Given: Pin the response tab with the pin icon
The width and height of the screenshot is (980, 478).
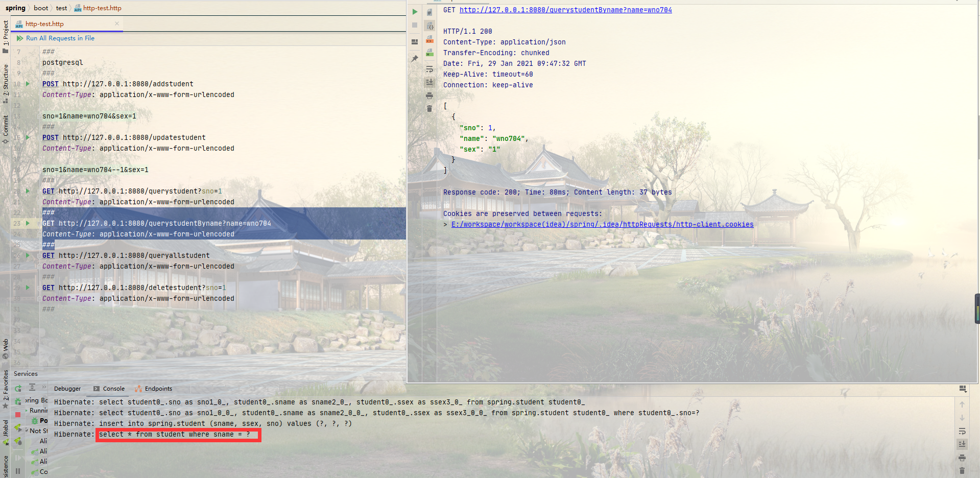Looking at the screenshot, I should click(x=415, y=59).
